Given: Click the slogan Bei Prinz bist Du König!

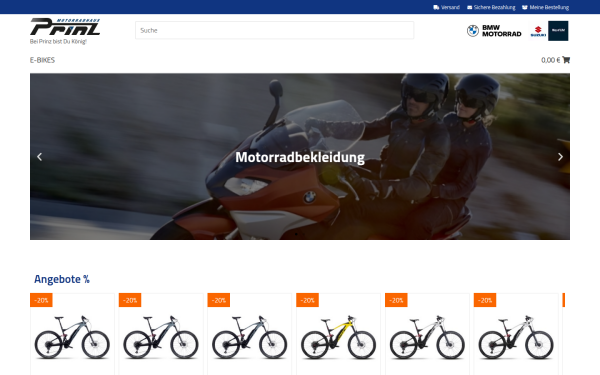Looking at the screenshot, I should coord(58,41).
